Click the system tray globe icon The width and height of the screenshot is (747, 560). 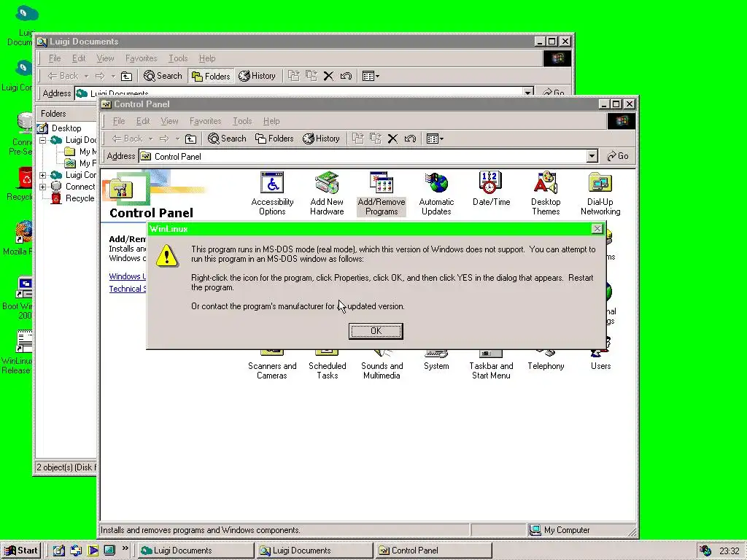(x=705, y=551)
